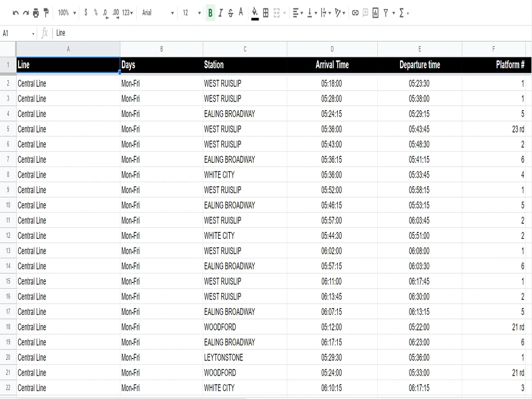Viewport: 532px width, 399px height.
Task: Select the Platform # header cell
Action: coord(494,65)
